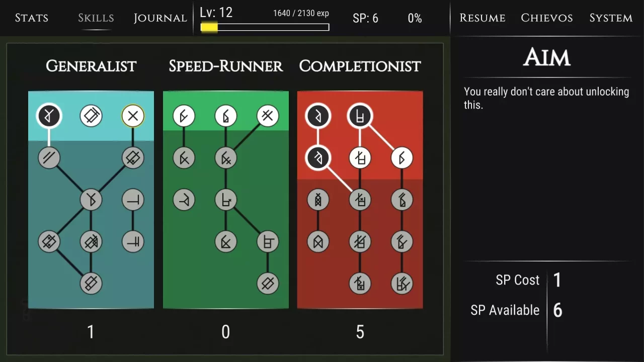Viewport: 644px width, 362px height.
Task: Select the second unlocked dark node in Completionist
Action: 318,158
